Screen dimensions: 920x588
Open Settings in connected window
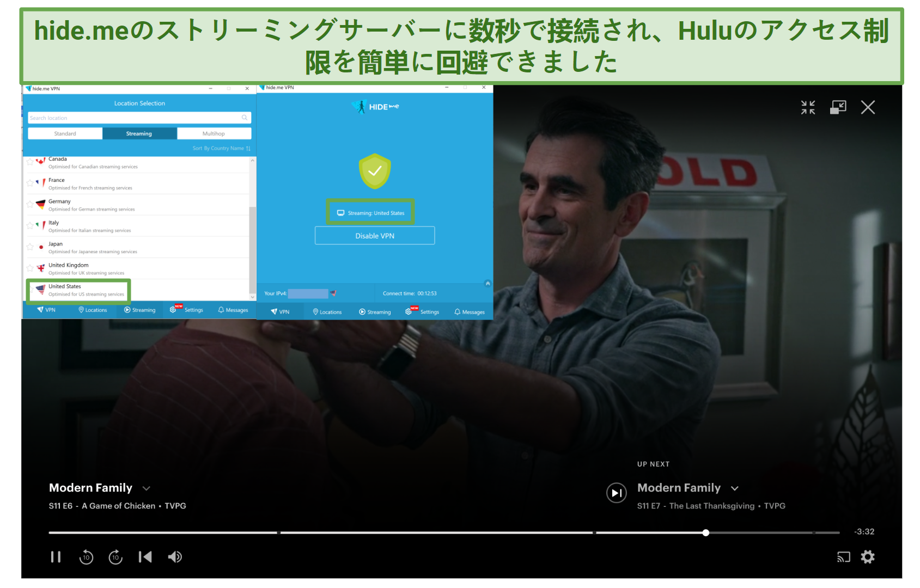(x=422, y=311)
